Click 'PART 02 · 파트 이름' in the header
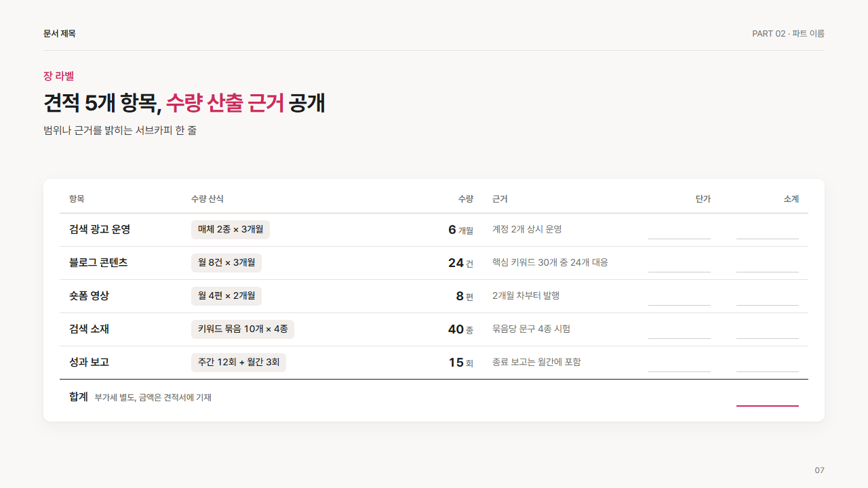 788,33
